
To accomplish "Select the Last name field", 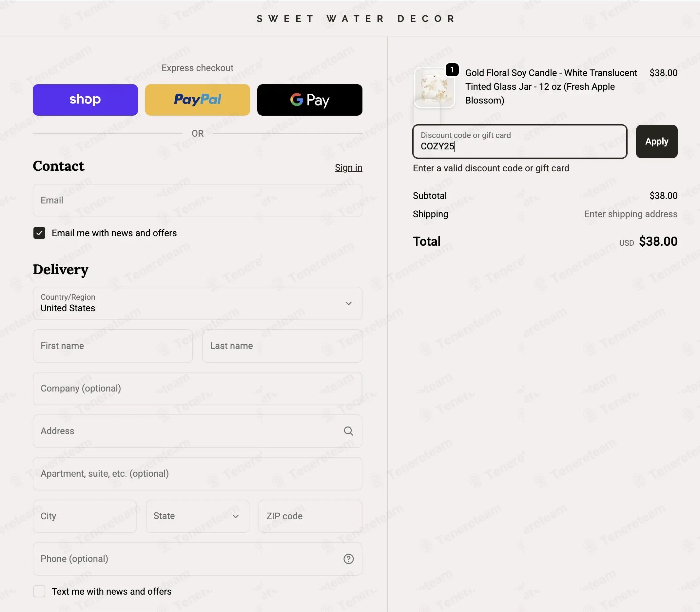I will pos(282,346).
